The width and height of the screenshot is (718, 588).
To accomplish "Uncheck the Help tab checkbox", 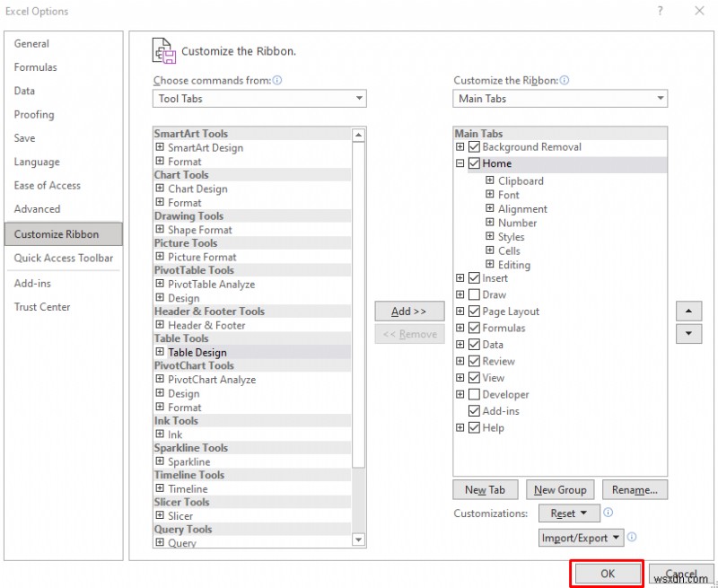I will [474, 427].
